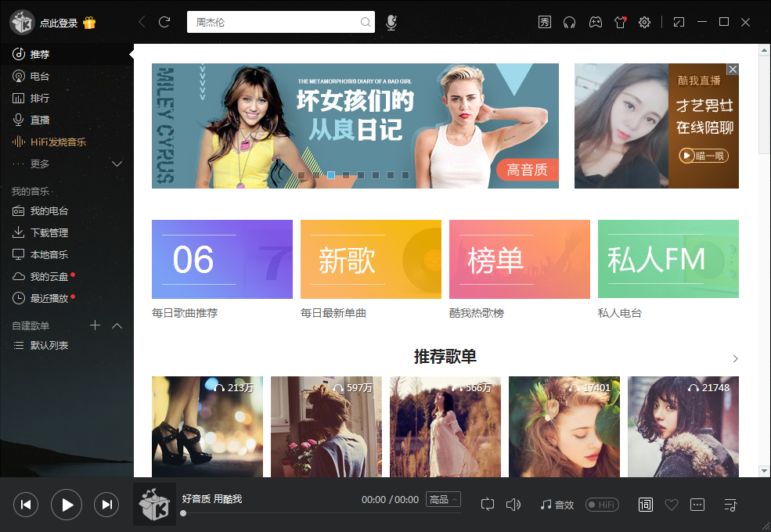Open 我的云盘 cloud drive
This screenshot has width=771, height=532.
point(67,277)
